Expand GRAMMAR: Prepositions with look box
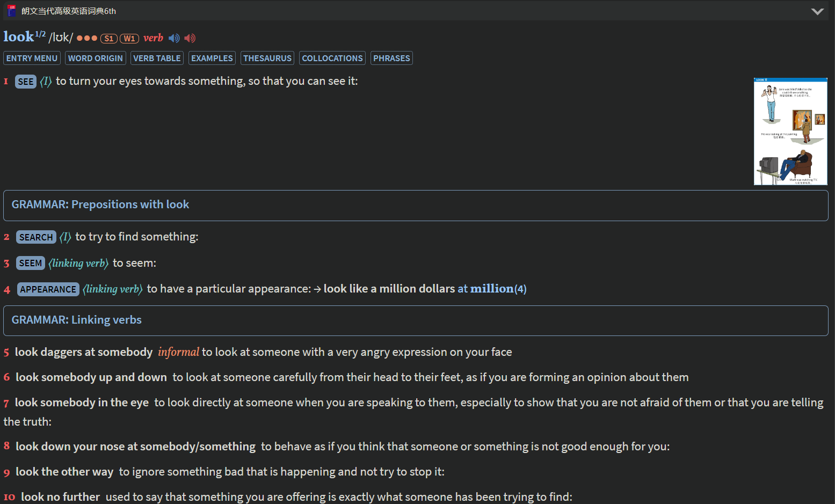Image resolution: width=835 pixels, height=504 pixels. pyautogui.click(x=416, y=206)
